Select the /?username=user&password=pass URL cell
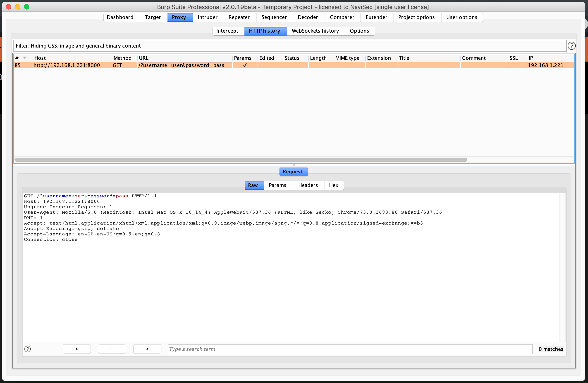The height and width of the screenshot is (383, 588). coord(185,65)
